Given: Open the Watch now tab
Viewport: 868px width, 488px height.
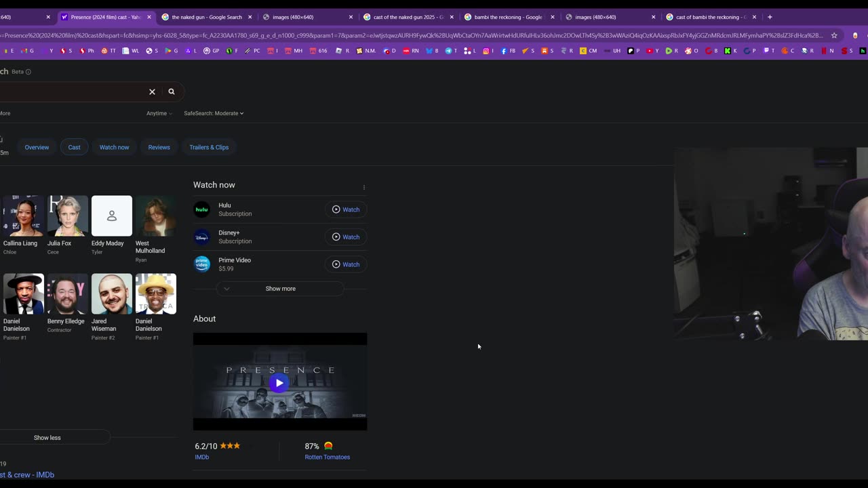Looking at the screenshot, I should [114, 147].
